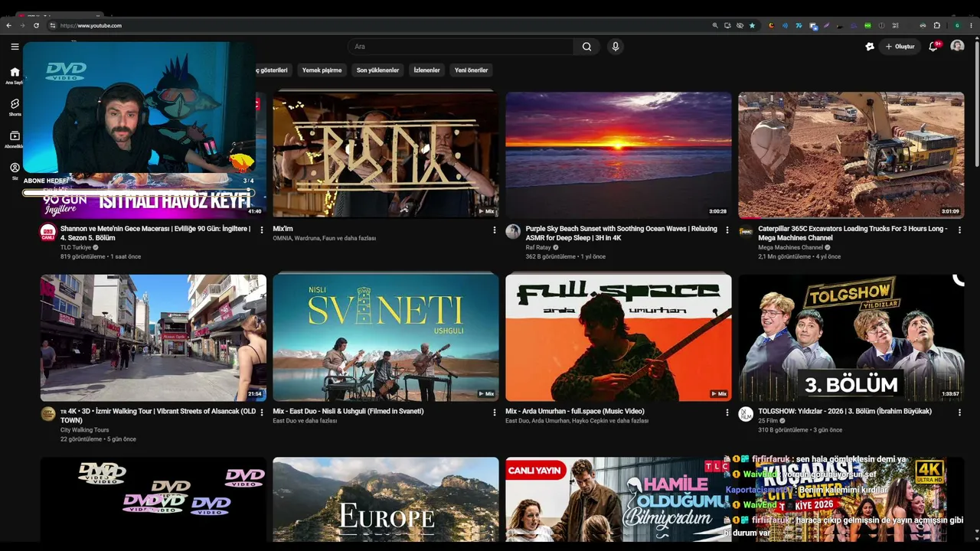The image size is (980, 551).
Task: Open options for Shannon ve Mete video
Action: pos(262,230)
